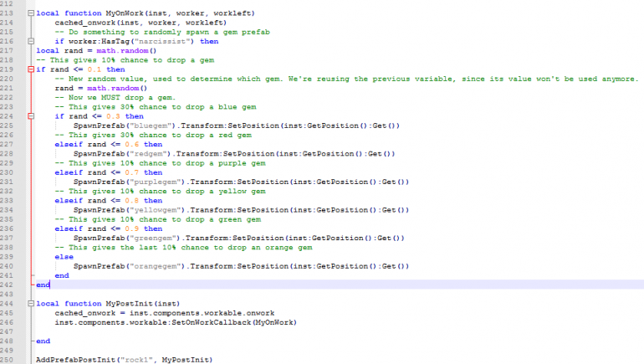Click the 0.1 number in rand condition
Screen dimensions: 644x364
click(x=99, y=69)
